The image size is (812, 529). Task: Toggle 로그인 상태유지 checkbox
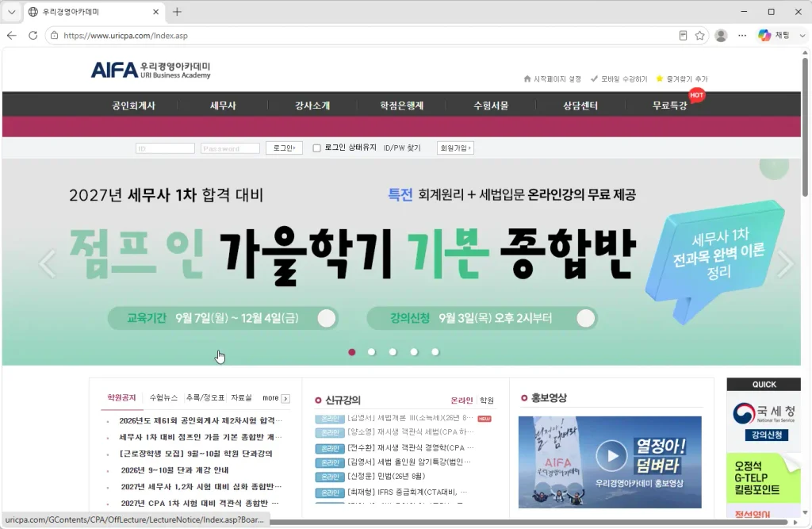[316, 148]
